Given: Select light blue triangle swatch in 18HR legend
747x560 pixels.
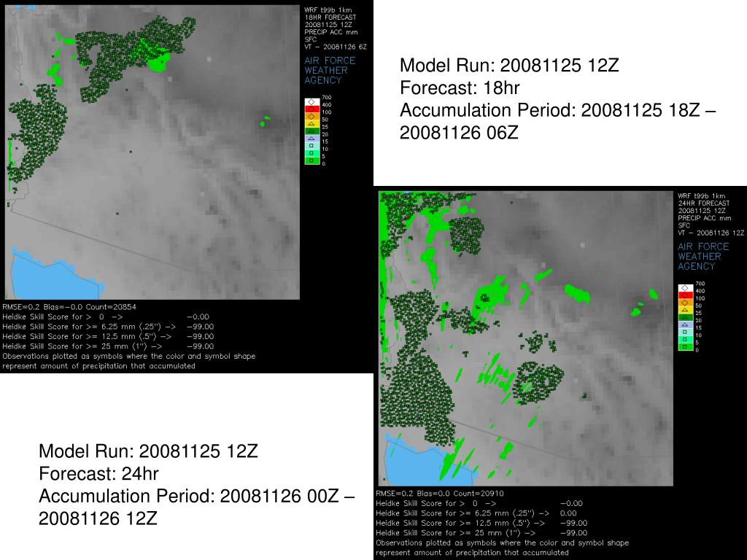Looking at the screenshot, I should pos(311,139).
